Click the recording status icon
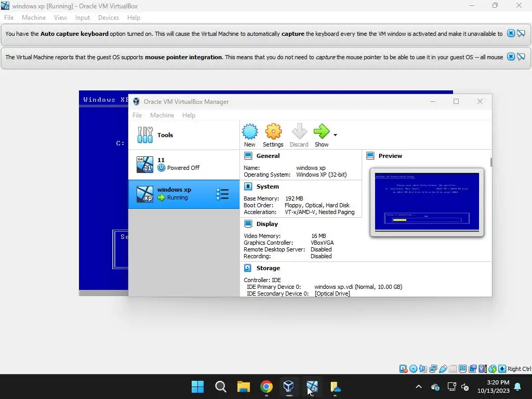Screen dimensions: 532x399 pos(472,369)
